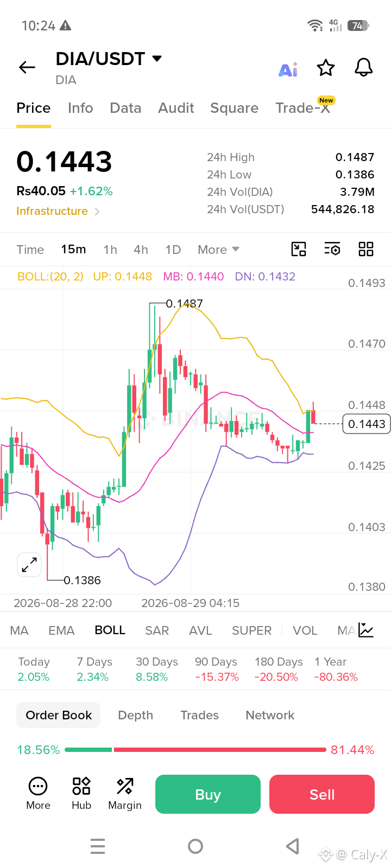Tap the buy/sell ratio bar
Viewport: 391px width, 868px height.
tap(195, 750)
